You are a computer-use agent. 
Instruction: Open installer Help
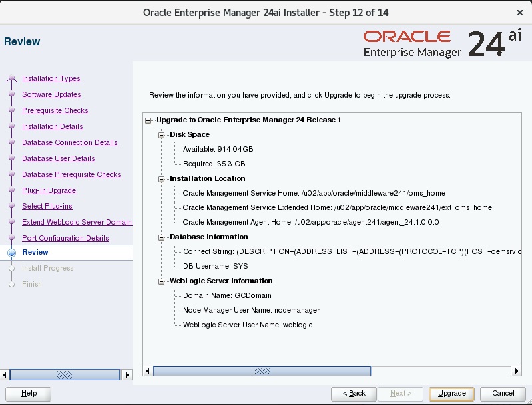[x=29, y=394]
